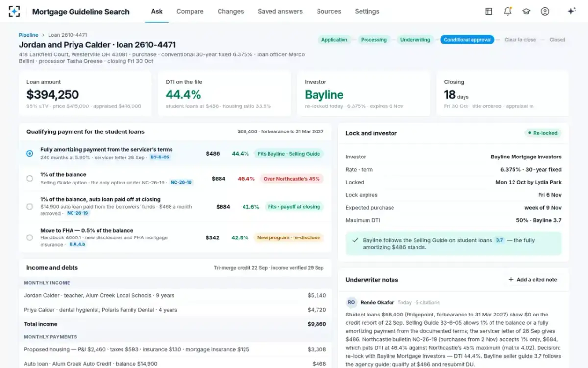This screenshot has height=368, width=588.
Task: Open the layout panel icon
Action: click(489, 11)
